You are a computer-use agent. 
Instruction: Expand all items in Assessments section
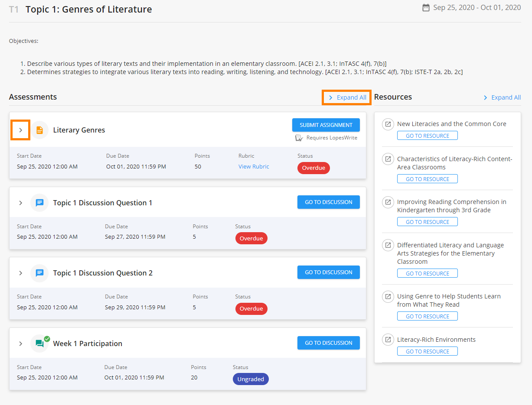tap(347, 97)
